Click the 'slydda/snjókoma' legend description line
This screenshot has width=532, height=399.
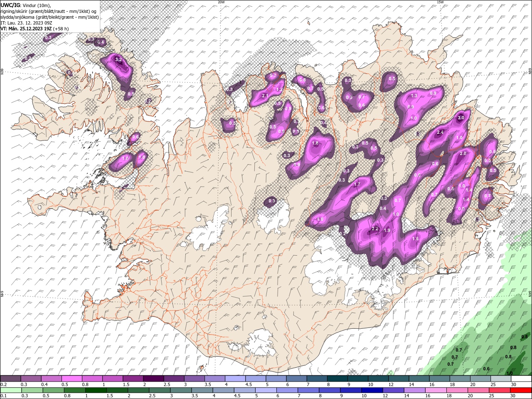coord(50,17)
